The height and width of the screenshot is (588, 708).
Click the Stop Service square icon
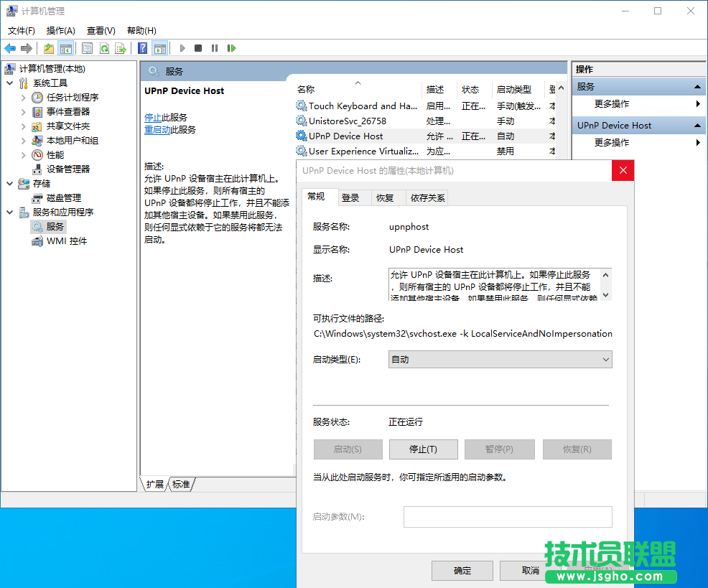pyautogui.click(x=198, y=48)
